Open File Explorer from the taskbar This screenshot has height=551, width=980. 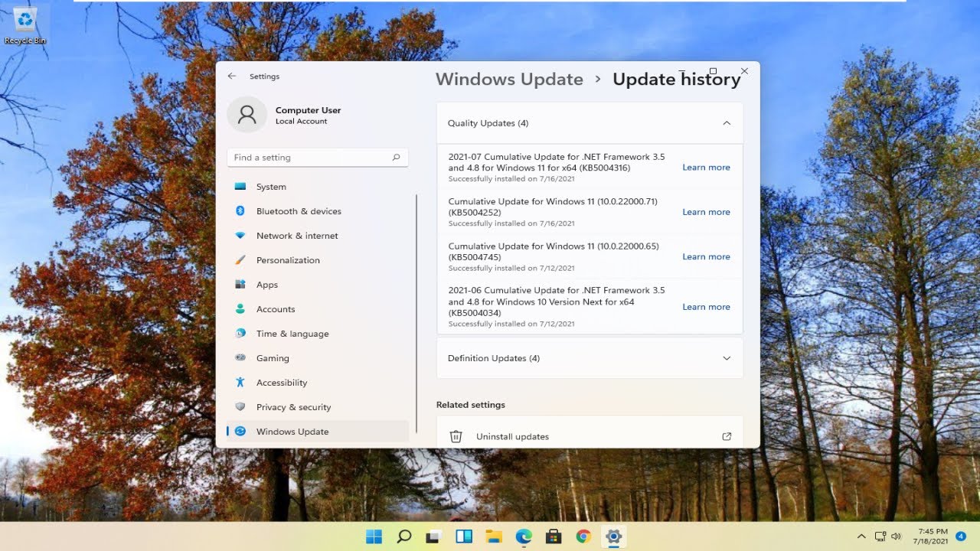[494, 536]
